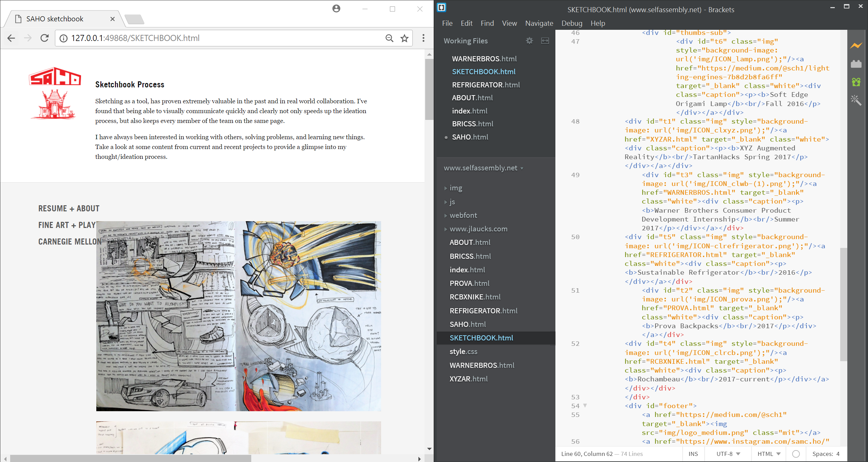
Task: Launch Live Preview with the lightning bolt icon
Action: coord(856,45)
